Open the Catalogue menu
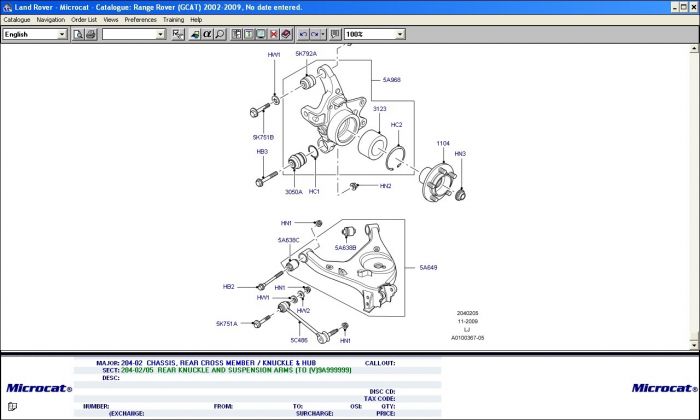 [17, 20]
